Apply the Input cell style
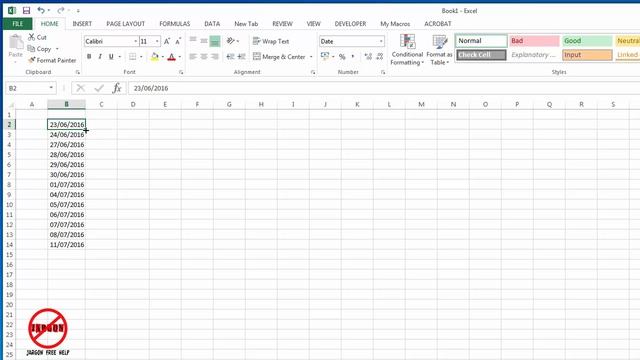 click(x=587, y=55)
